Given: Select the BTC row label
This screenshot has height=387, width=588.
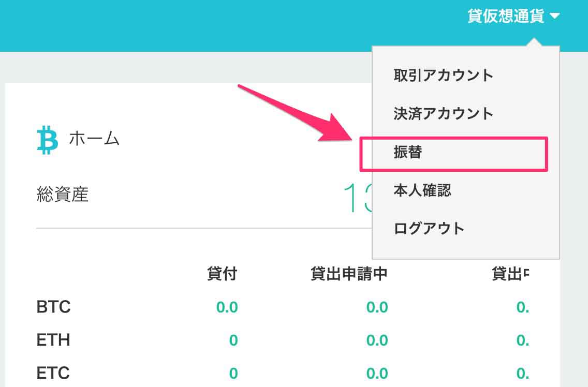Looking at the screenshot, I should click(x=53, y=307).
